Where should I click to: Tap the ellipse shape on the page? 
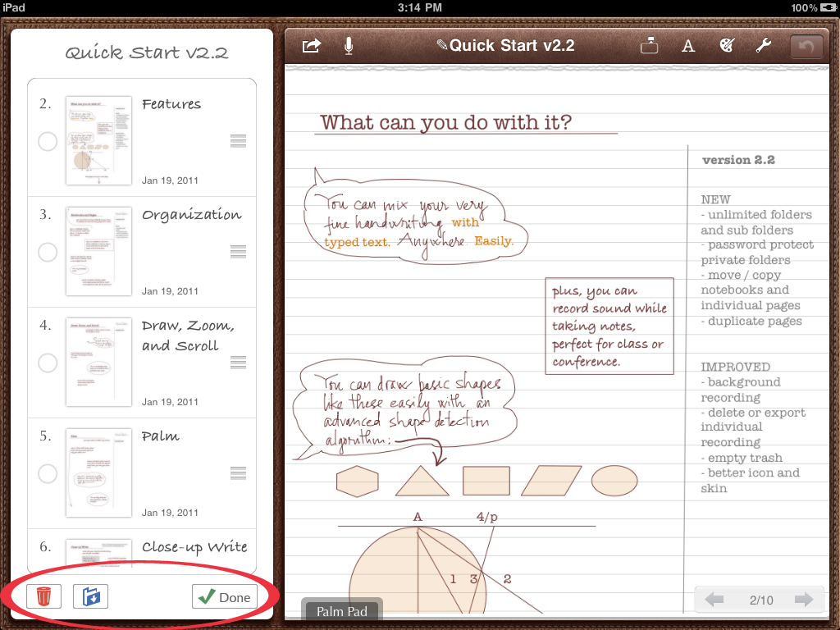(614, 481)
